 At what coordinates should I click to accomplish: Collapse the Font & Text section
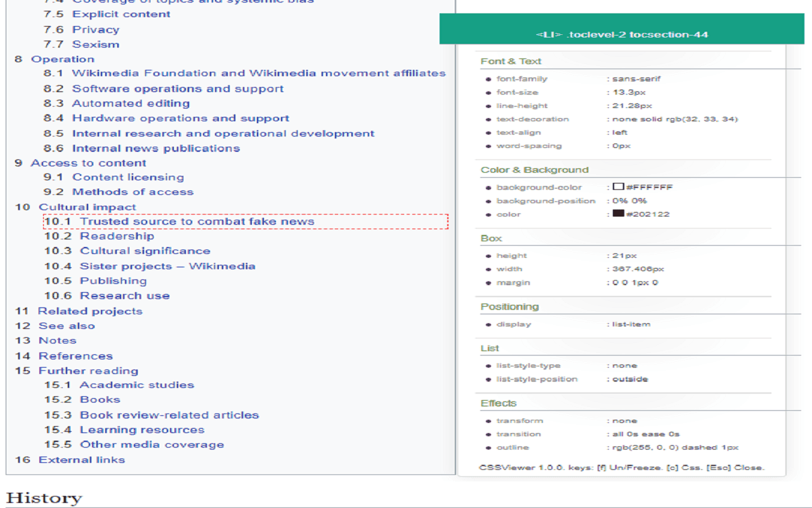(x=509, y=61)
